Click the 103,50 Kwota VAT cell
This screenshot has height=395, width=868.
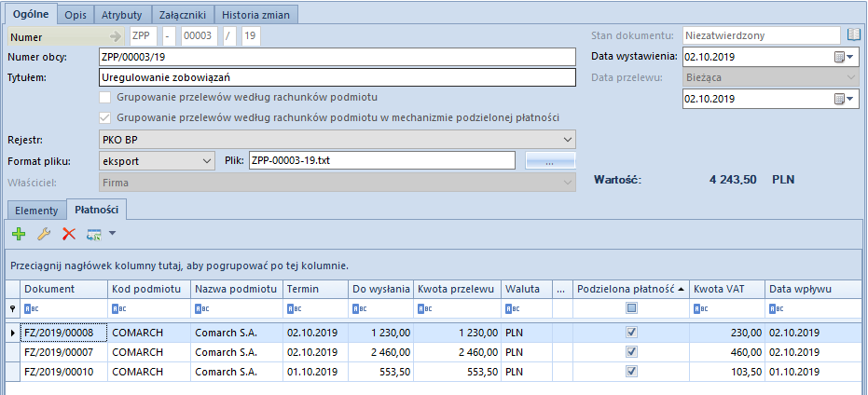pos(727,372)
